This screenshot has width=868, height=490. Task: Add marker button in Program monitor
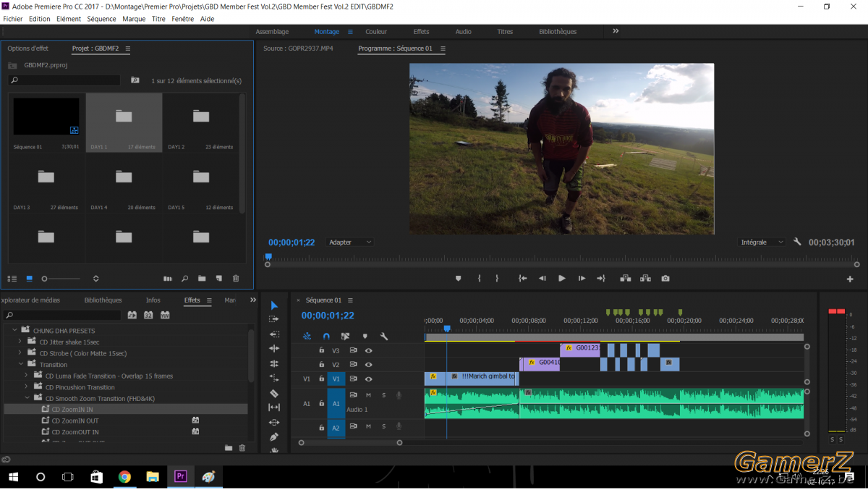pos(458,279)
